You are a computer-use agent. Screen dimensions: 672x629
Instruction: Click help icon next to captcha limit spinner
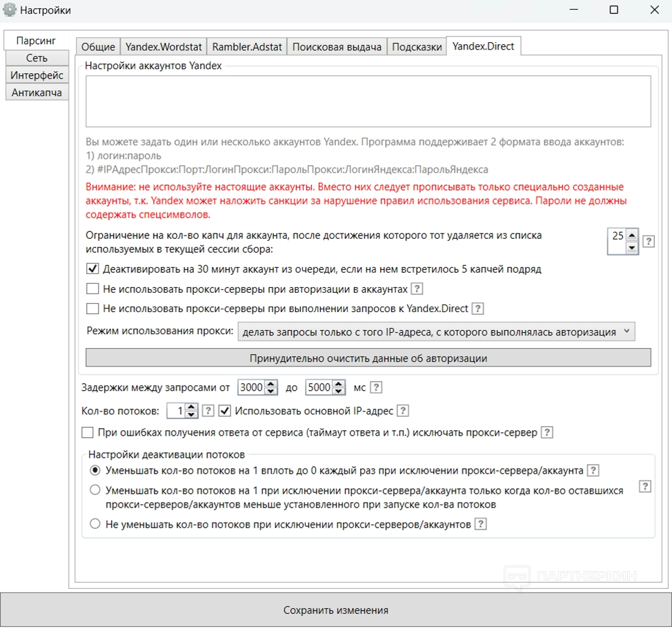649,242
